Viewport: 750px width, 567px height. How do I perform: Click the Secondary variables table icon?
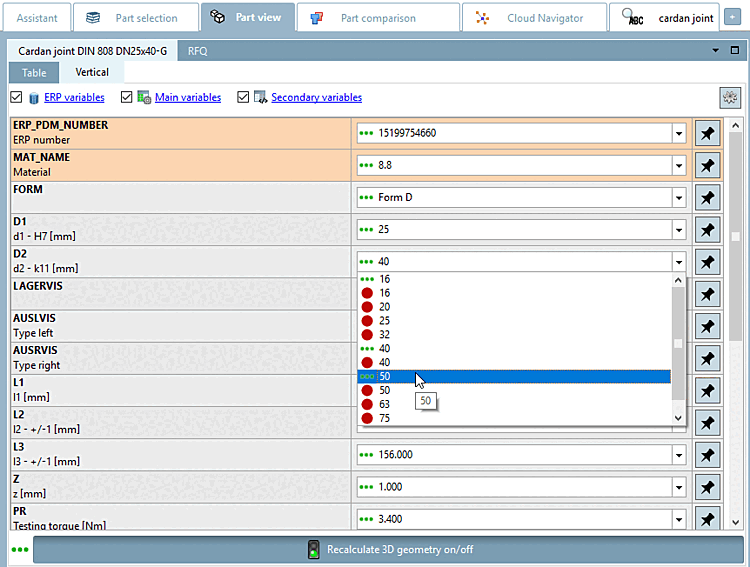coord(260,97)
